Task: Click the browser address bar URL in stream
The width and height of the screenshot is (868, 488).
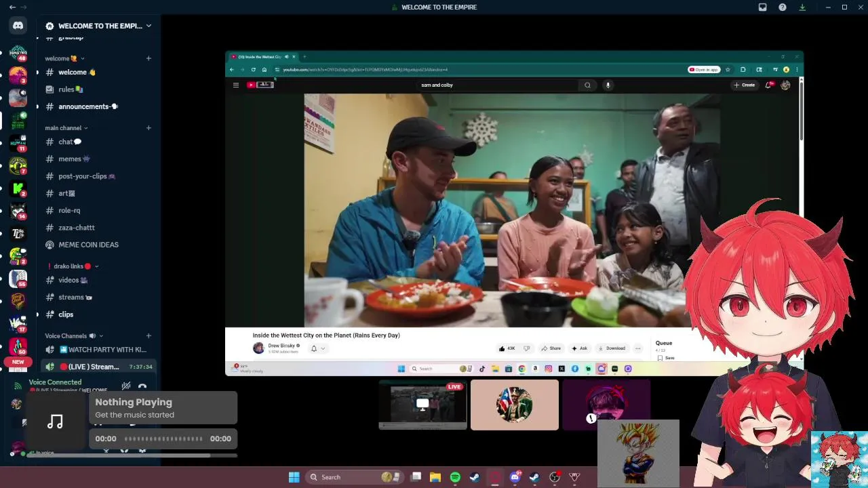Action: click(x=365, y=70)
